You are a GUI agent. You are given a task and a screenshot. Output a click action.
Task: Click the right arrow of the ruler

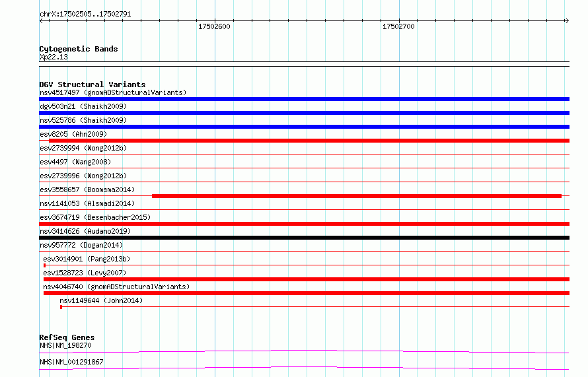tap(567, 21)
